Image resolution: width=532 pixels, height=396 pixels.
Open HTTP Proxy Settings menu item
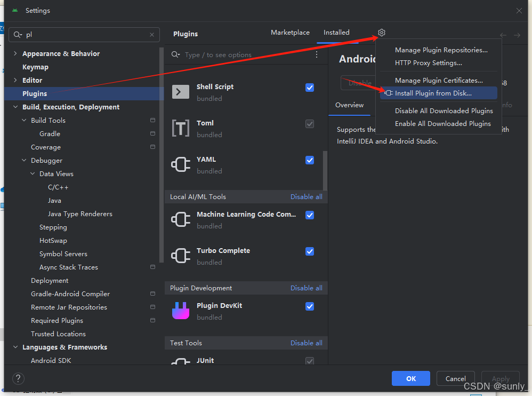pos(438,63)
